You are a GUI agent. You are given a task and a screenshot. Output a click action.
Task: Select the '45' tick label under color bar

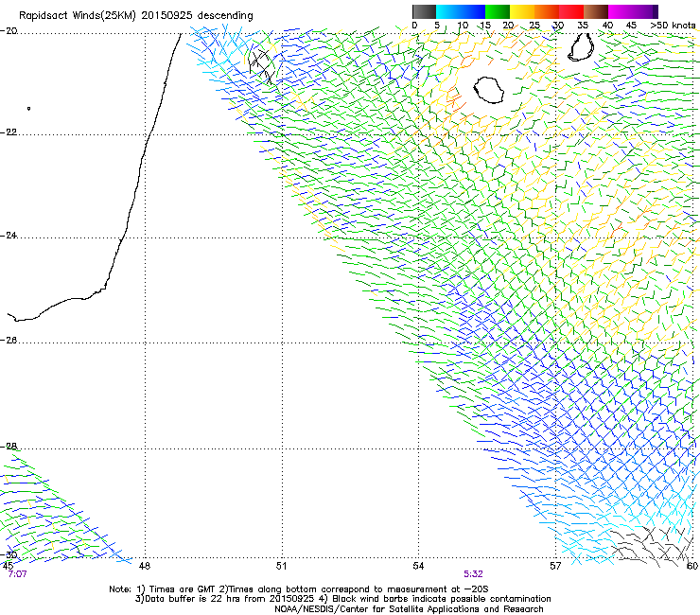pyautogui.click(x=631, y=25)
